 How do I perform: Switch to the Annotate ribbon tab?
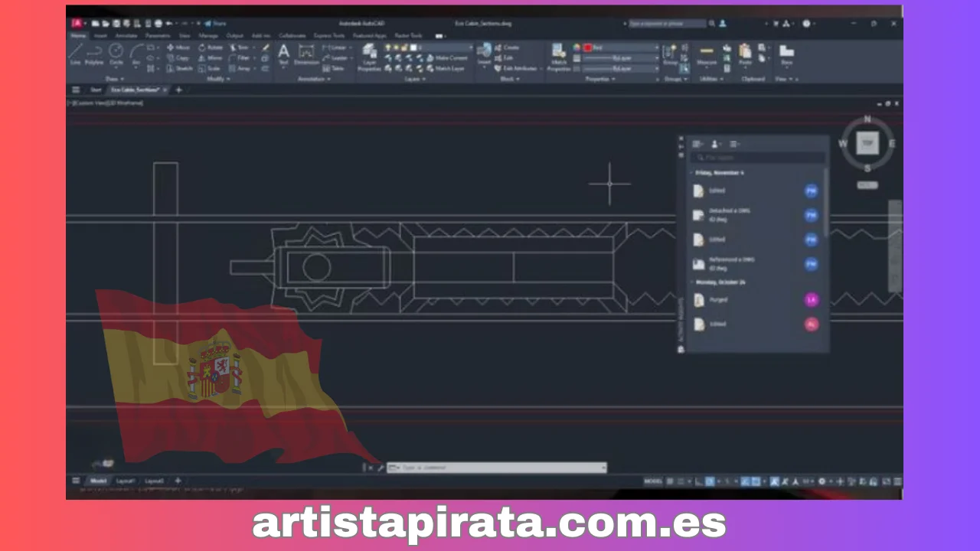click(x=126, y=35)
